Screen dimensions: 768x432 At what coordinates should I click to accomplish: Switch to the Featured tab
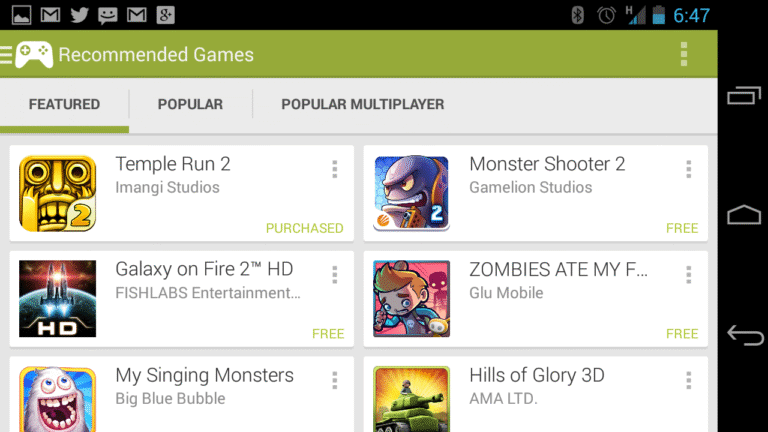click(x=64, y=104)
